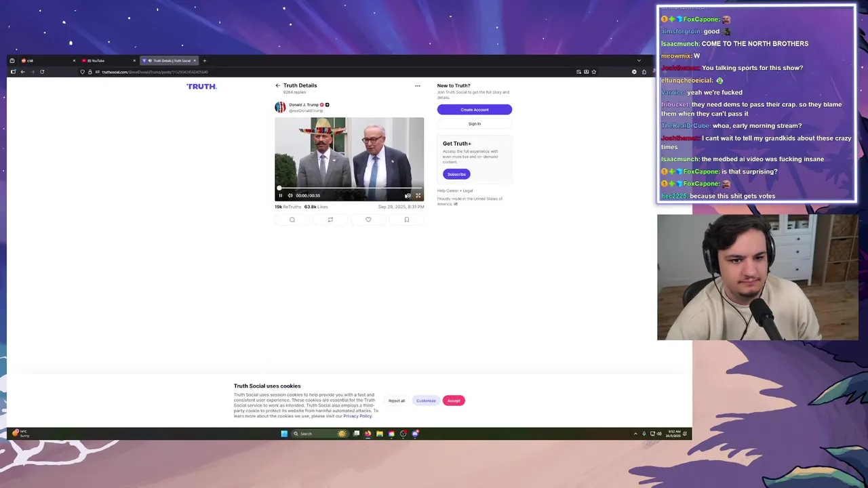
Task: Open Donald J. Trump's profile avatar
Action: click(x=280, y=107)
